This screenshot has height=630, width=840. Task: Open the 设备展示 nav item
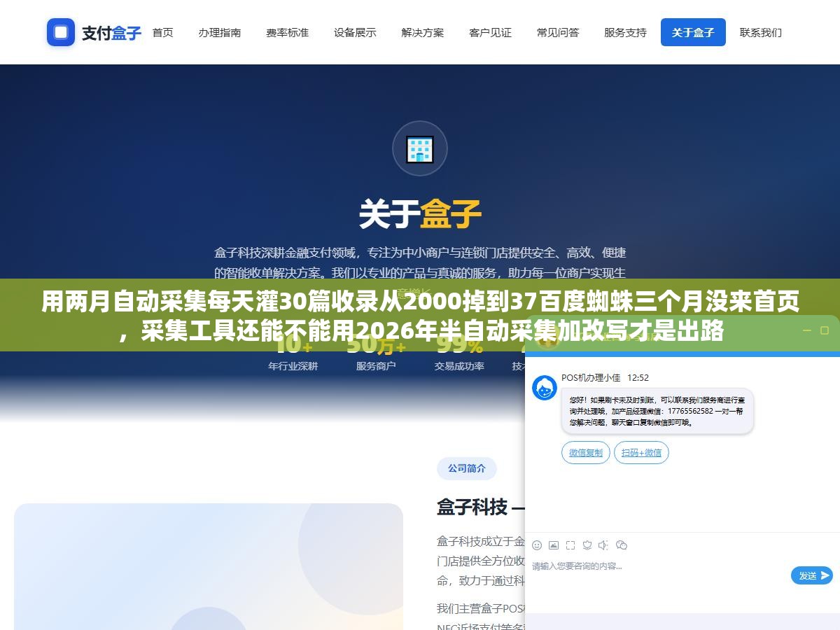tap(355, 32)
